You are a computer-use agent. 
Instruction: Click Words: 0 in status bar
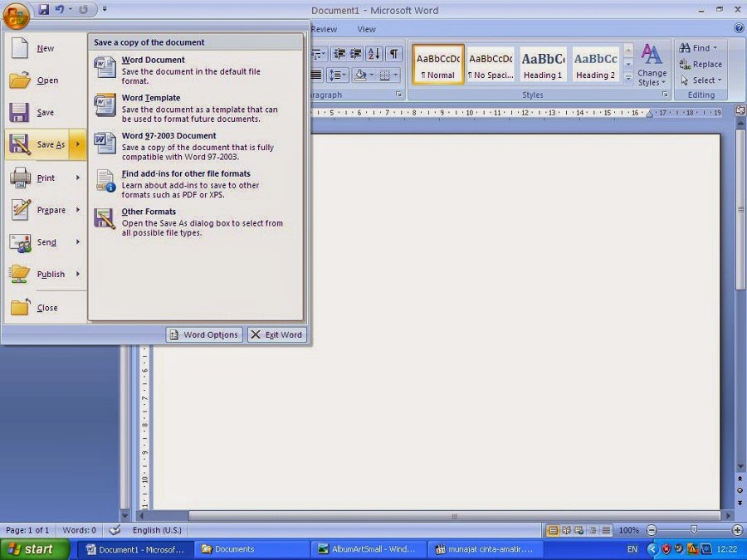point(79,530)
